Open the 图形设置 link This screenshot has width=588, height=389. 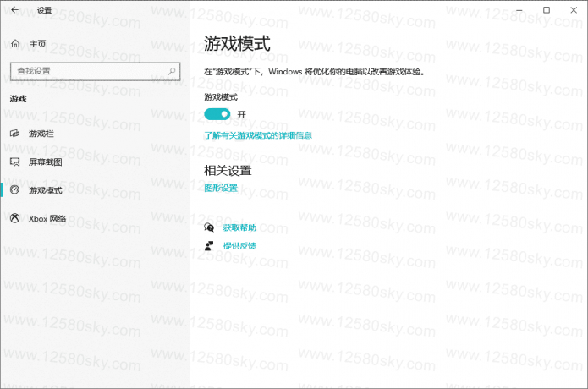[x=221, y=188]
